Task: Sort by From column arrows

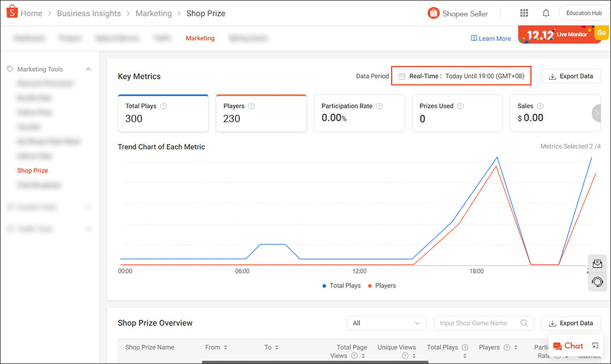Action: pos(225,348)
